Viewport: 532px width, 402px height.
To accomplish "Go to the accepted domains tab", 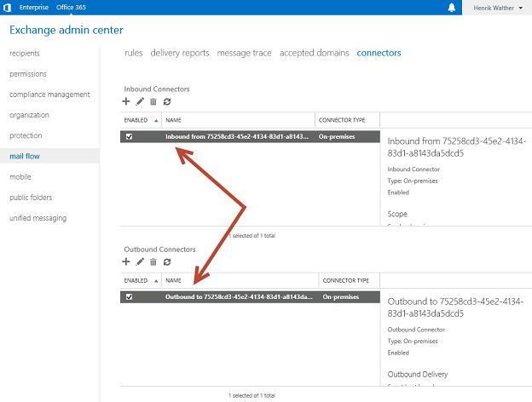I will pos(315,53).
